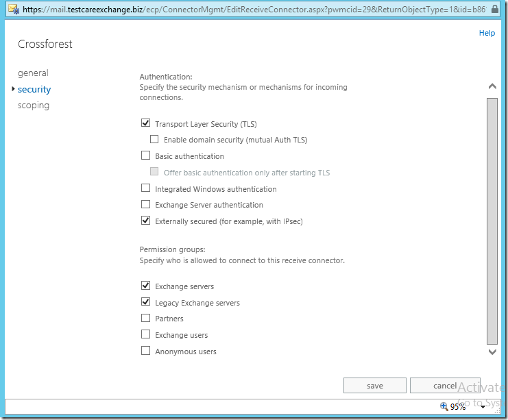The height and width of the screenshot is (420, 508).
Task: Check Exchange Server authentication
Action: [146, 204]
